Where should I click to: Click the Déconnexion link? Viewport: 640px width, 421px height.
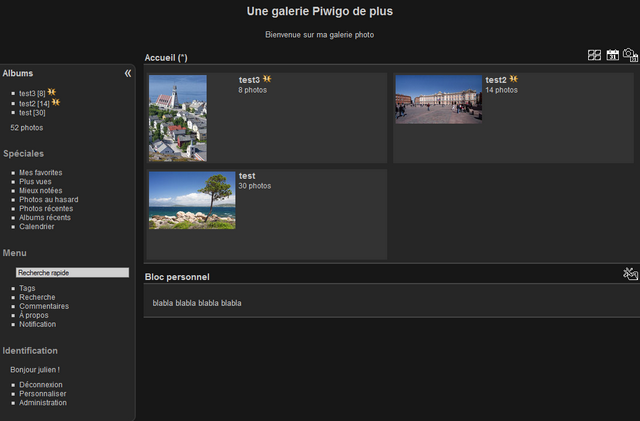tap(40, 385)
